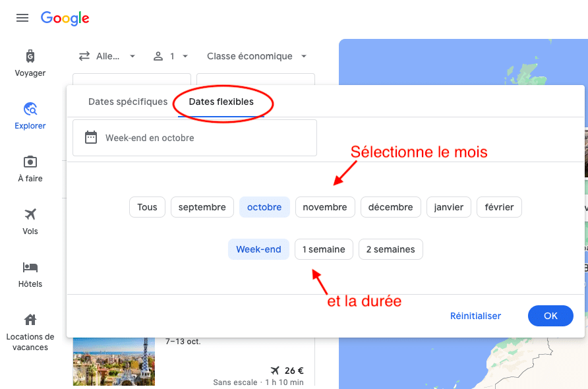The width and height of the screenshot is (588, 389).
Task: Go to Vols airplane icon
Action: 30,215
